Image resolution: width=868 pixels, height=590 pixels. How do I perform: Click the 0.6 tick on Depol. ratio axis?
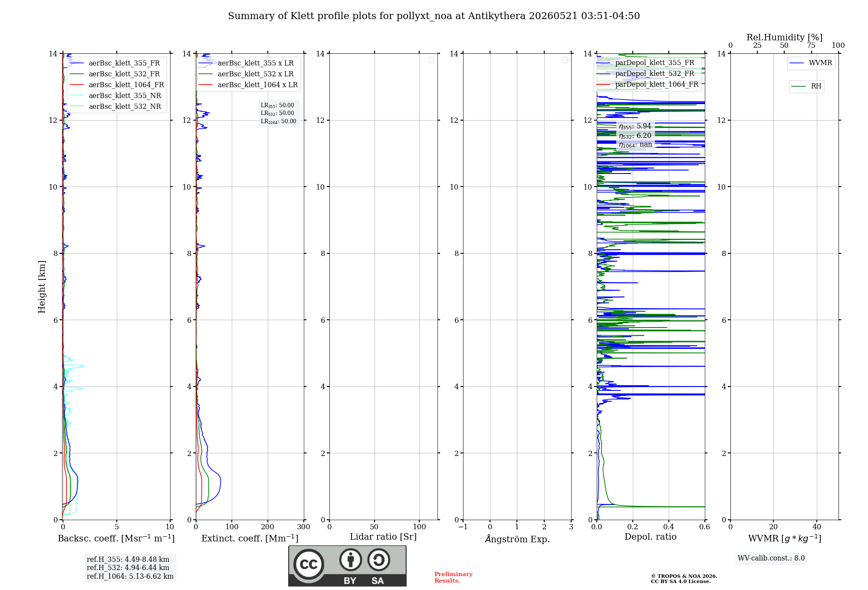pyautogui.click(x=704, y=527)
